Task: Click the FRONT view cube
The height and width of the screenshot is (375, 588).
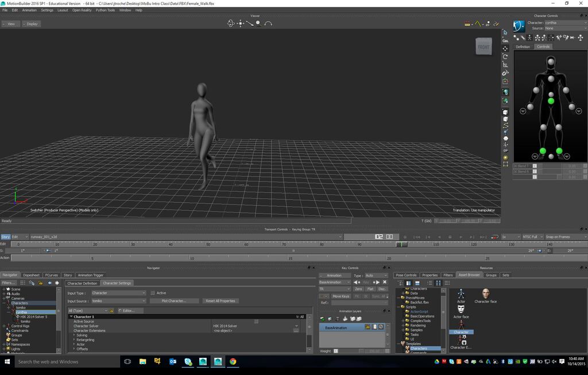Action: [x=483, y=47]
